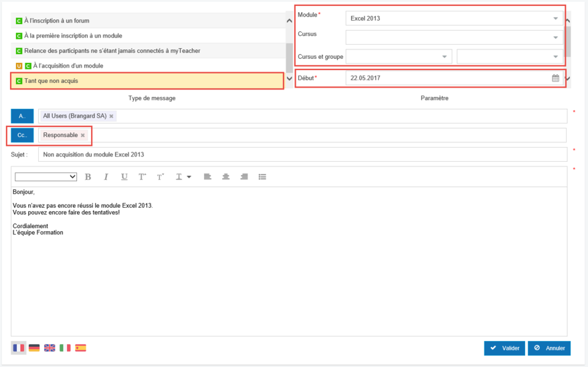588x367 pixels.
Task: Open the text color dropdown arrow
Action: pos(189,177)
